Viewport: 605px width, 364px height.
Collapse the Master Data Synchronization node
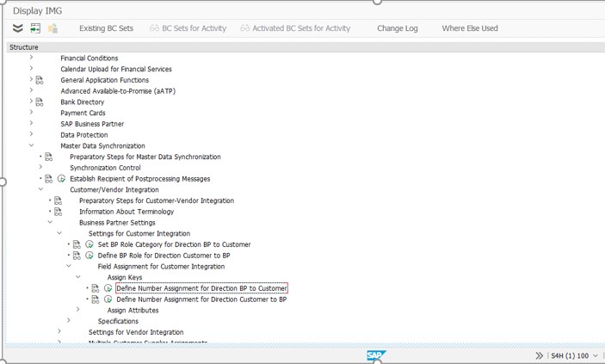(x=31, y=145)
